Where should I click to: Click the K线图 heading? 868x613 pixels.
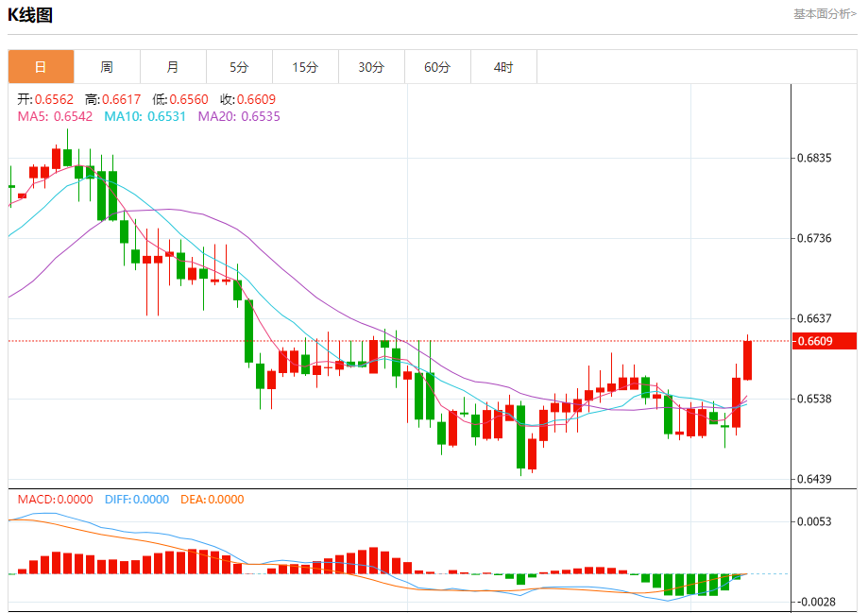[30, 15]
